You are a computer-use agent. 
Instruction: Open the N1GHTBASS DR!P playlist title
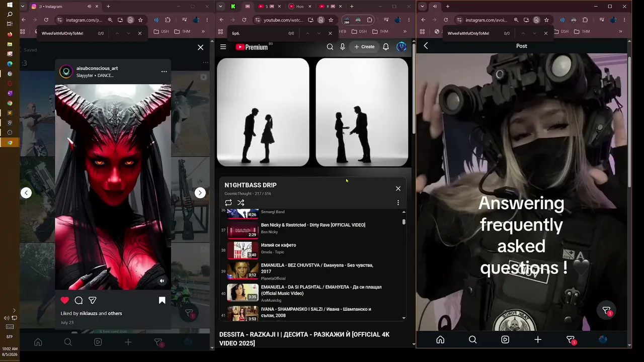click(251, 185)
